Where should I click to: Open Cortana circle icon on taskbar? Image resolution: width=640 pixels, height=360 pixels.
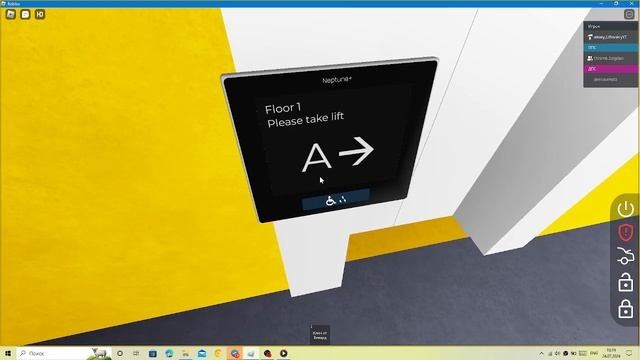tap(120, 353)
